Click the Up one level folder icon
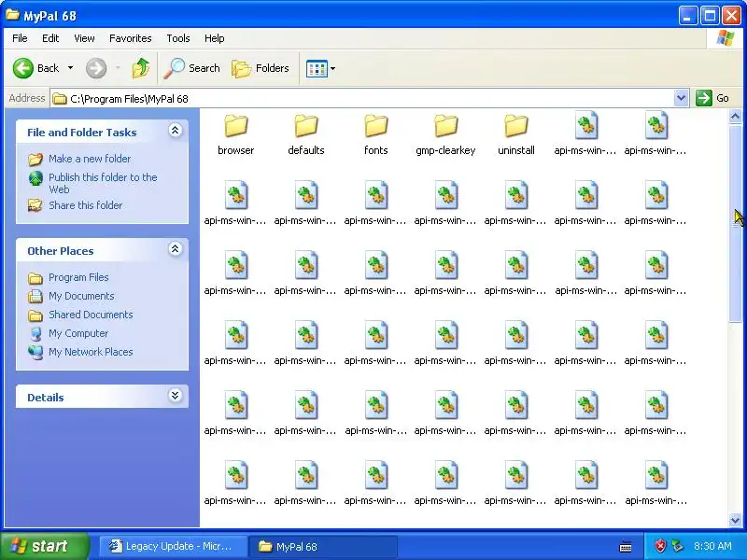This screenshot has width=747, height=560. tap(141, 68)
